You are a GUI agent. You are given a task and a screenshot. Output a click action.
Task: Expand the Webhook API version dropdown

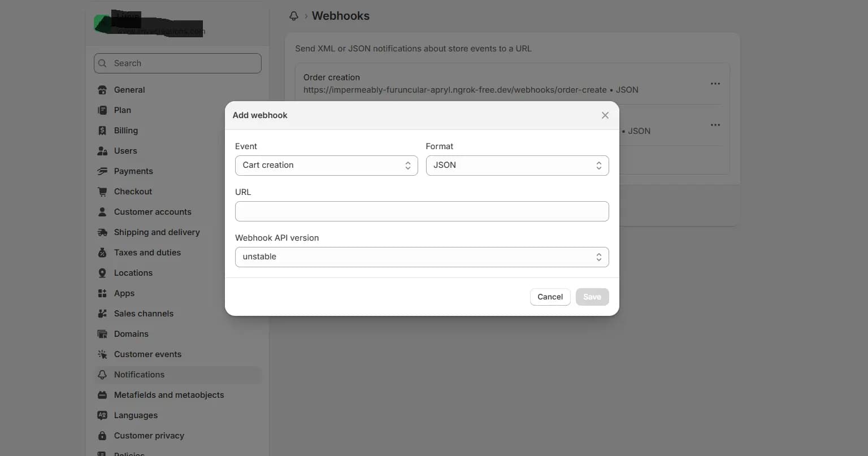click(x=422, y=257)
